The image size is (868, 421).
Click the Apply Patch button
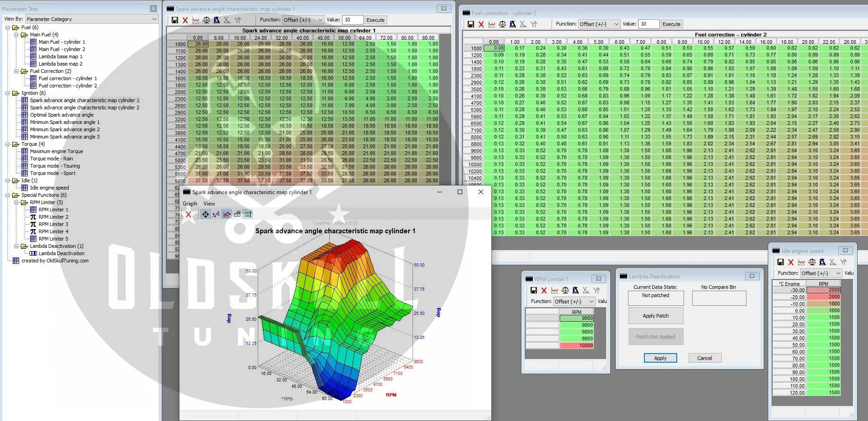[655, 316]
